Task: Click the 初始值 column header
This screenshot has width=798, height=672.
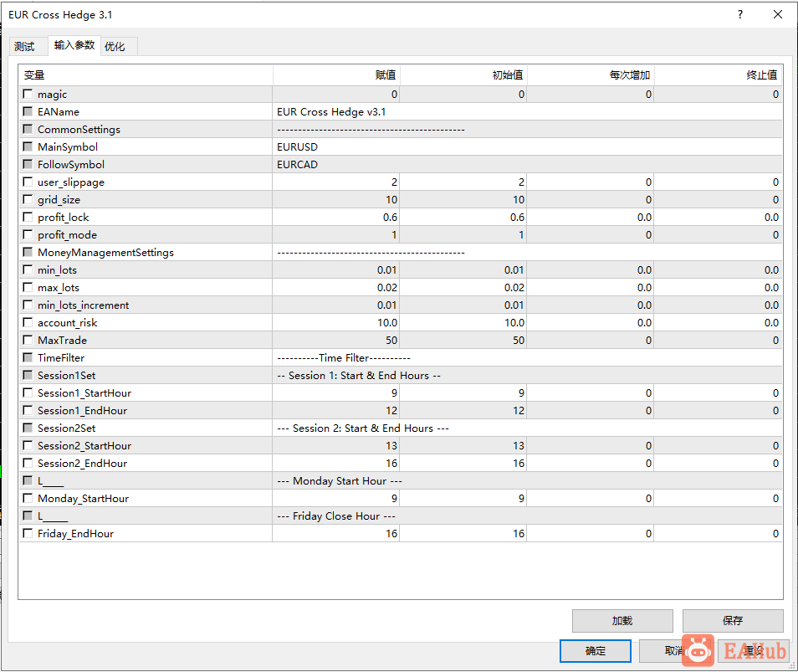Action: [x=463, y=74]
